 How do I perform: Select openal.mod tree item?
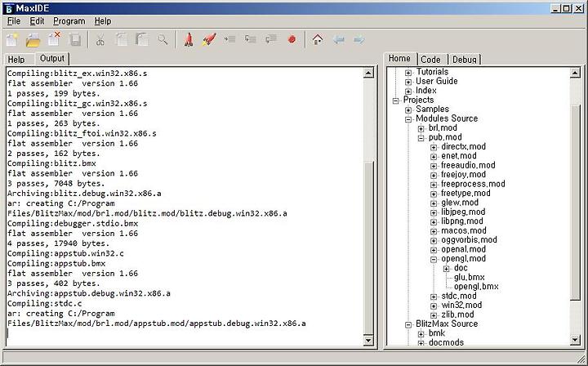[463, 249]
